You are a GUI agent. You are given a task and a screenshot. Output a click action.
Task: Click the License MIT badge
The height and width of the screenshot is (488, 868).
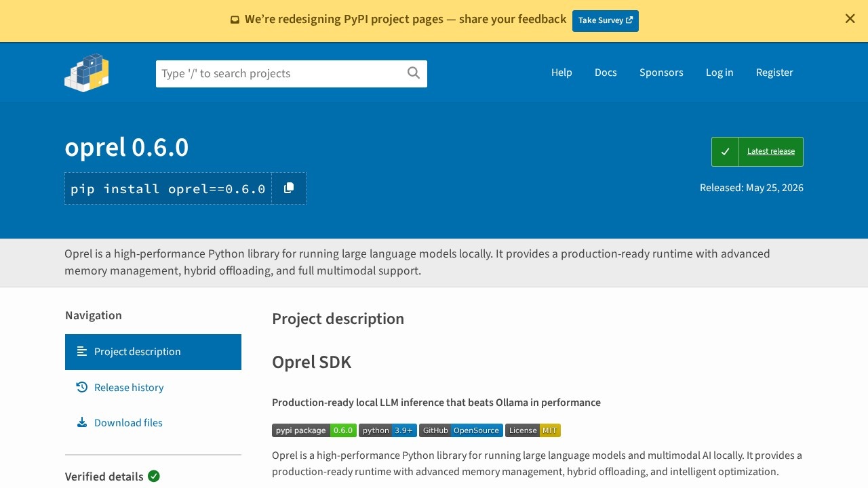point(533,430)
